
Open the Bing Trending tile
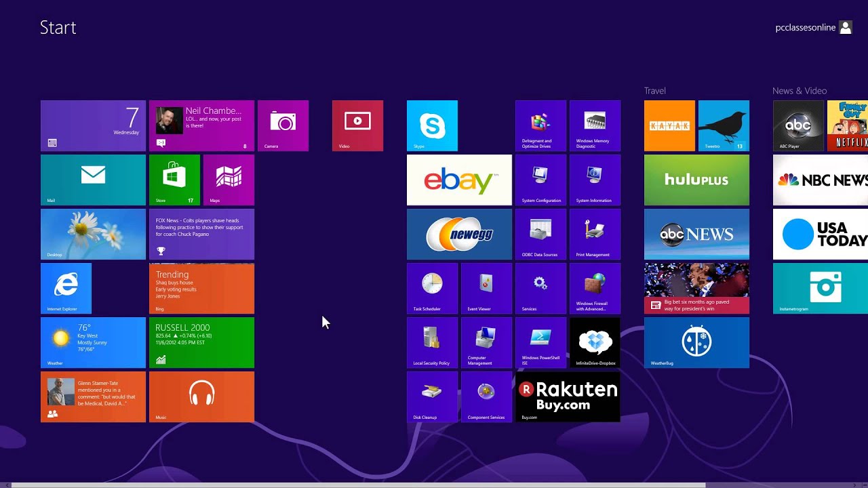click(201, 288)
